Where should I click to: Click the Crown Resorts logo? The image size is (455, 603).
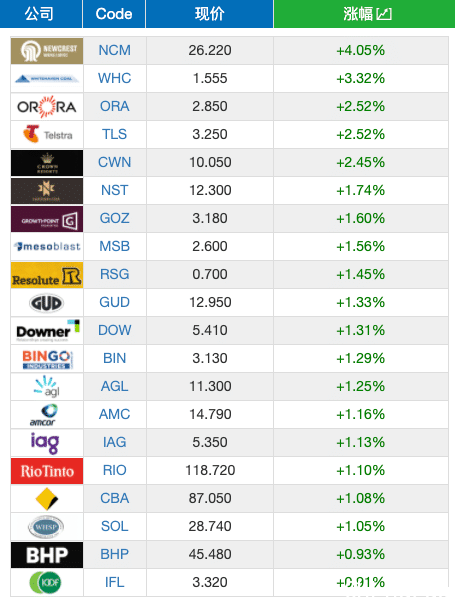coord(47,163)
